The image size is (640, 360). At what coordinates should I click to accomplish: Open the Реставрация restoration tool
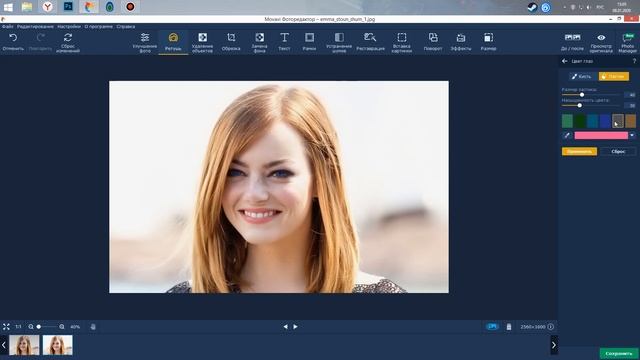pyautogui.click(x=370, y=42)
